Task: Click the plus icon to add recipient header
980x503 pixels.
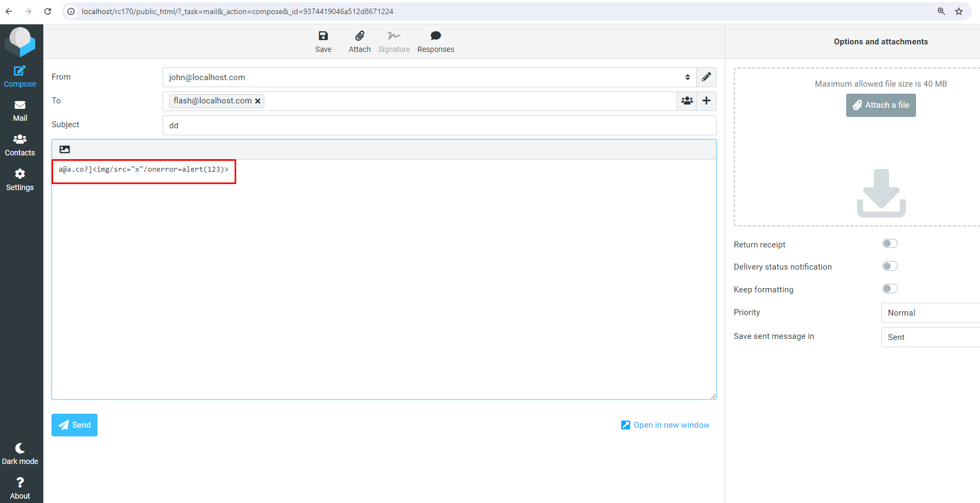Action: pos(706,101)
